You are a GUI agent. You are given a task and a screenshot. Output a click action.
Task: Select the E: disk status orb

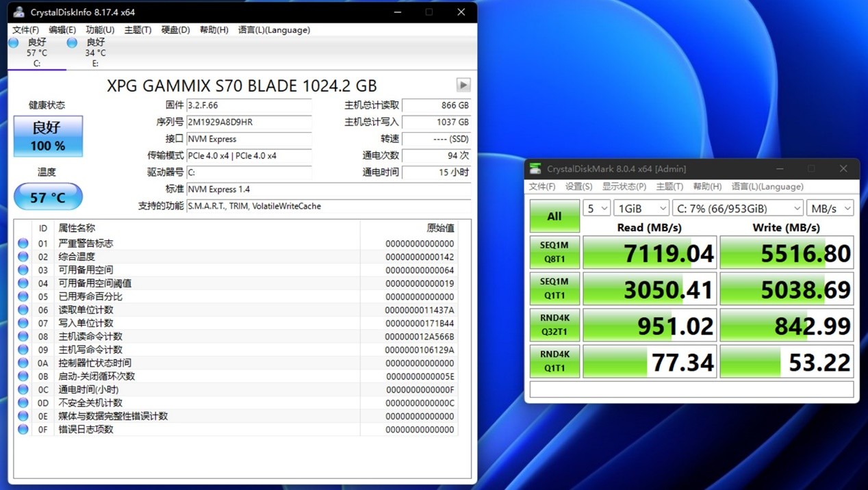click(72, 43)
